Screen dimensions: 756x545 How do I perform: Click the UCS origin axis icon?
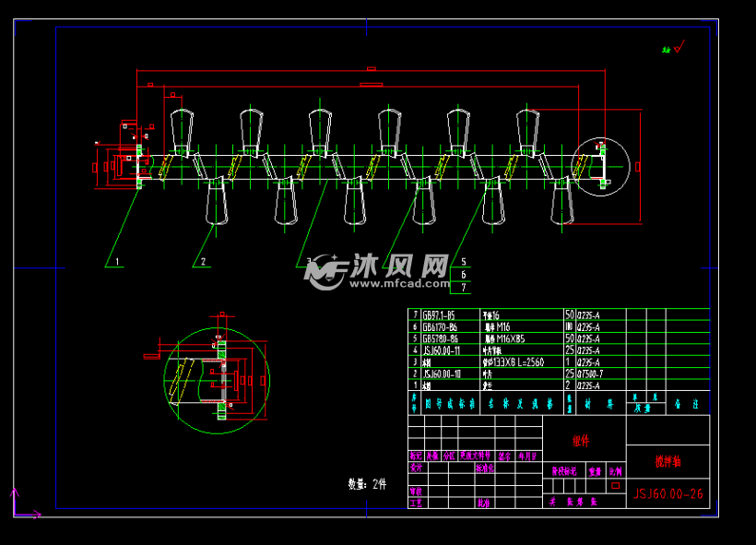pos(26,504)
